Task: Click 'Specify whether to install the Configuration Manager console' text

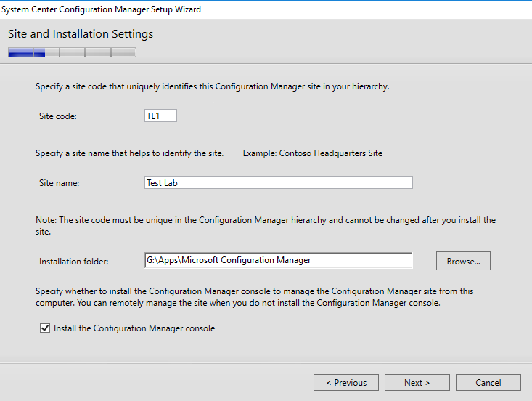Action: pyautogui.click(x=255, y=297)
